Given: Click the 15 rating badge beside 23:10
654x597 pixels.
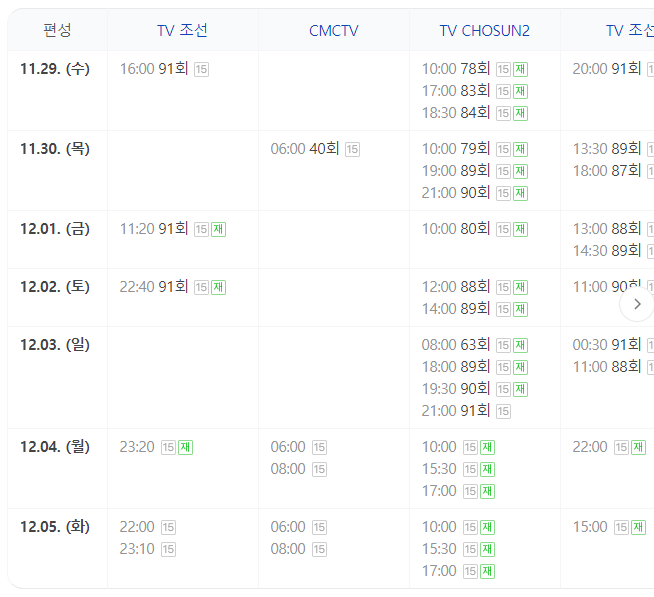Looking at the screenshot, I should pyautogui.click(x=169, y=550).
